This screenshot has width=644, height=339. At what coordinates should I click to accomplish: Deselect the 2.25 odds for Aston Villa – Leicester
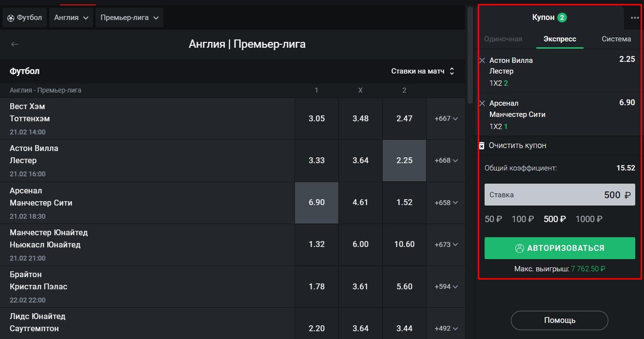point(405,161)
